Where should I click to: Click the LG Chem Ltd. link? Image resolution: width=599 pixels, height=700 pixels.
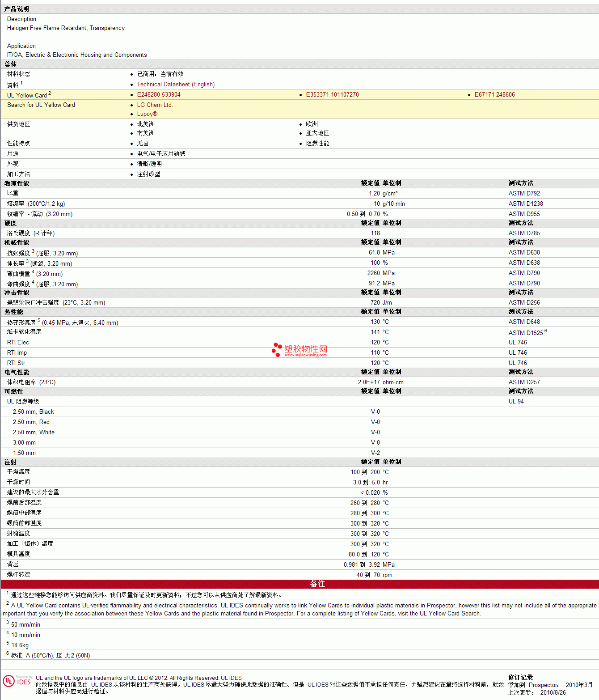155,105
